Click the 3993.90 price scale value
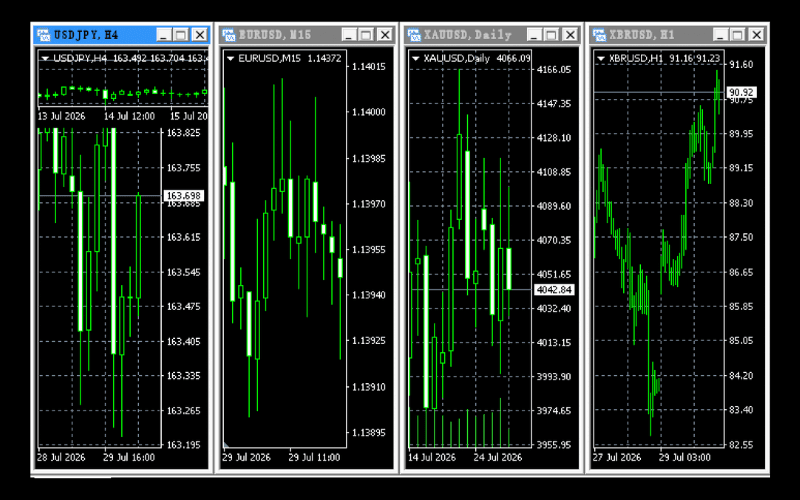This screenshot has height=500, width=800. [x=554, y=377]
